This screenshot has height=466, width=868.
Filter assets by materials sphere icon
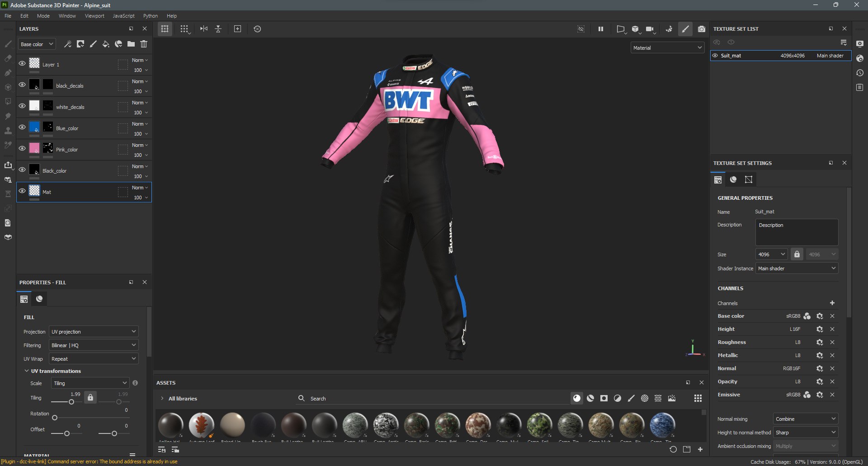pyautogui.click(x=577, y=398)
